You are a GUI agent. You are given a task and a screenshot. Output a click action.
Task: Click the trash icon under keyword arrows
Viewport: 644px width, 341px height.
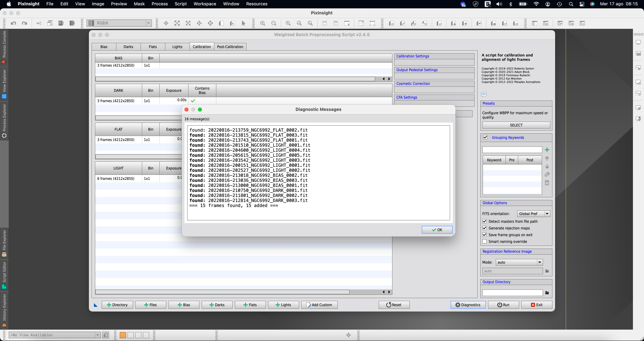pos(547,183)
